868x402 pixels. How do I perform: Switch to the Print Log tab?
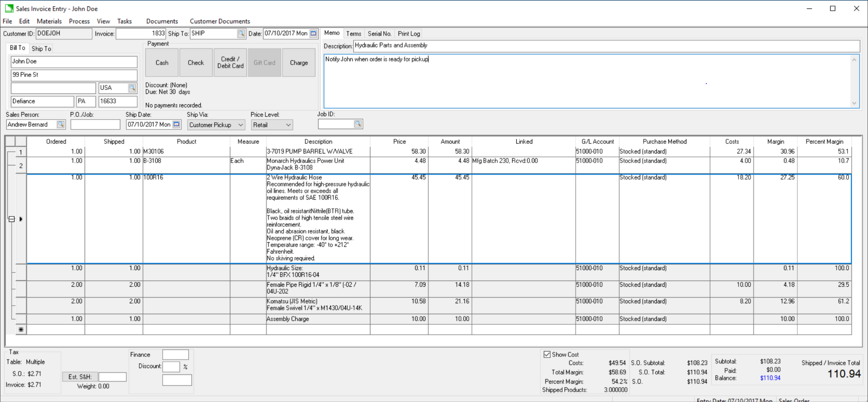409,34
